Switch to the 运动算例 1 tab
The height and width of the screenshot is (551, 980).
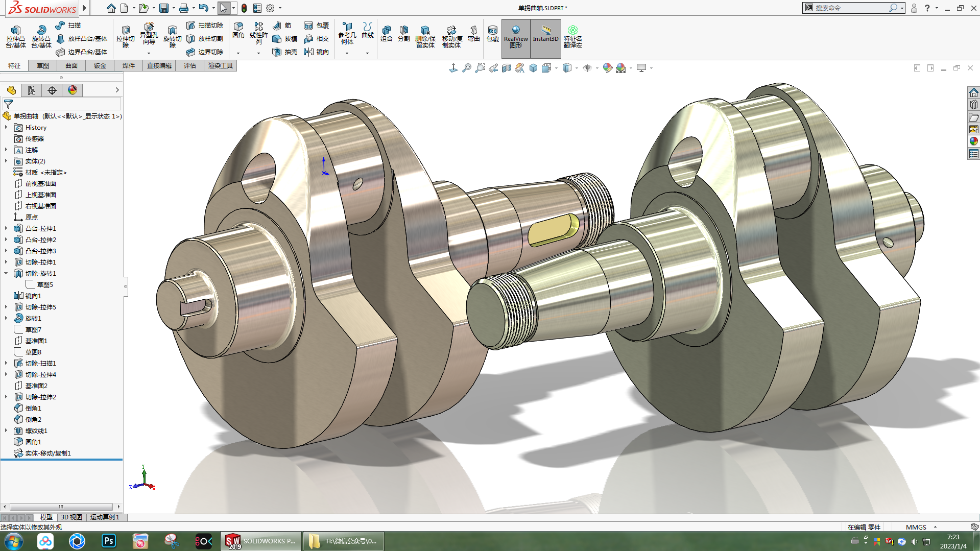[x=104, y=517]
